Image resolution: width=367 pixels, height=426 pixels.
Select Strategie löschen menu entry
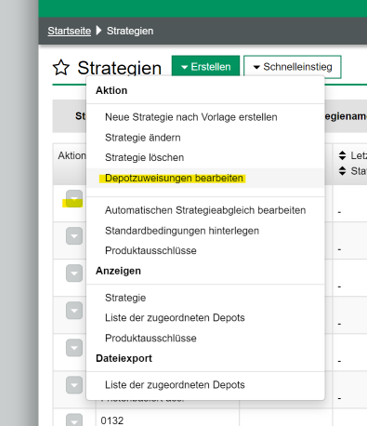pyautogui.click(x=144, y=157)
